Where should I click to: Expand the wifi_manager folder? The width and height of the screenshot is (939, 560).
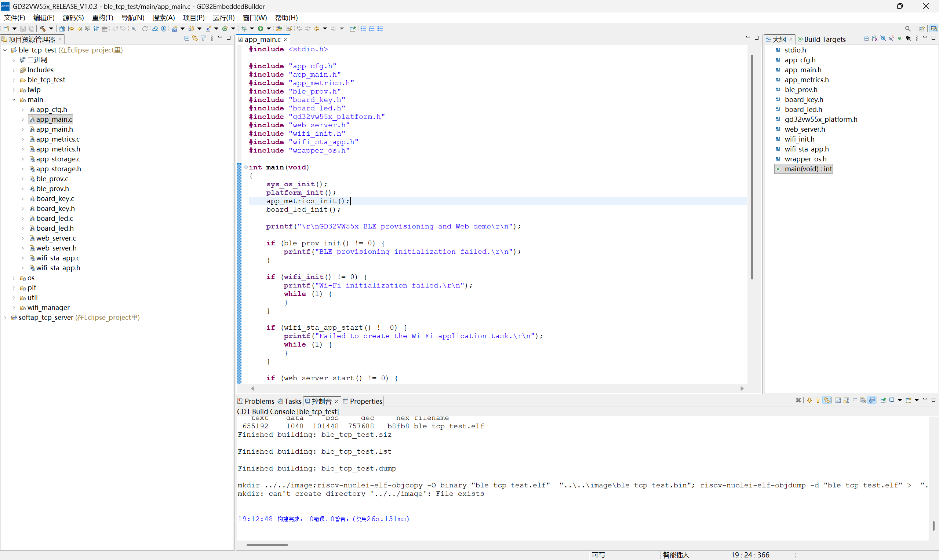tap(14, 308)
